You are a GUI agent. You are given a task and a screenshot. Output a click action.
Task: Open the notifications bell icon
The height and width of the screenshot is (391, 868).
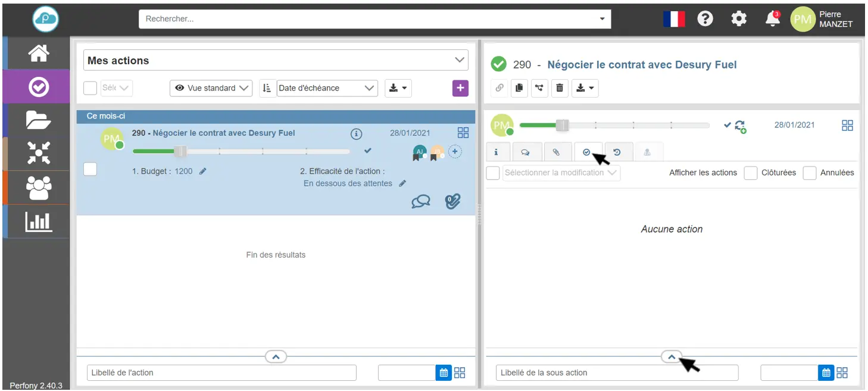772,19
